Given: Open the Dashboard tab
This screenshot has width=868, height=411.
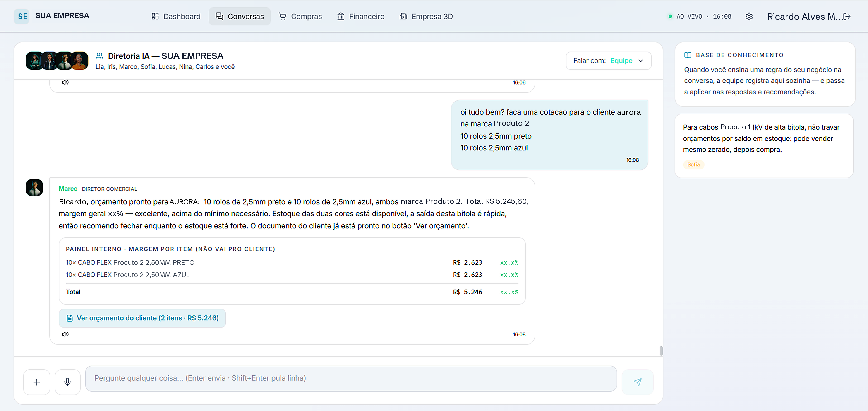Looking at the screenshot, I should point(176,16).
